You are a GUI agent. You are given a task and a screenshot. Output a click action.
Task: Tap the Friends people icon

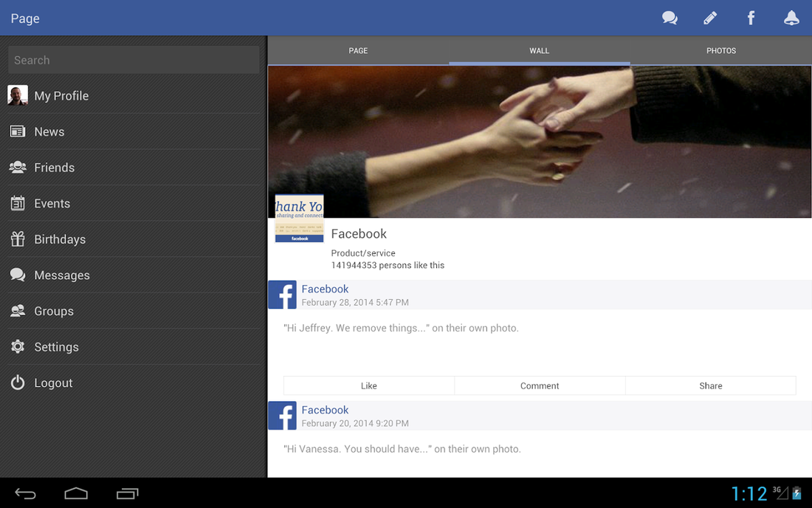tap(18, 168)
